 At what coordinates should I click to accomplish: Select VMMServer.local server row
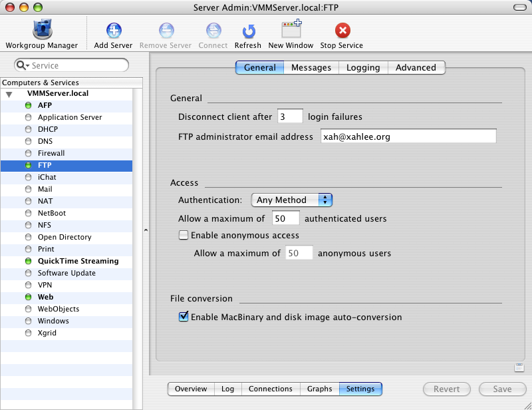66,93
